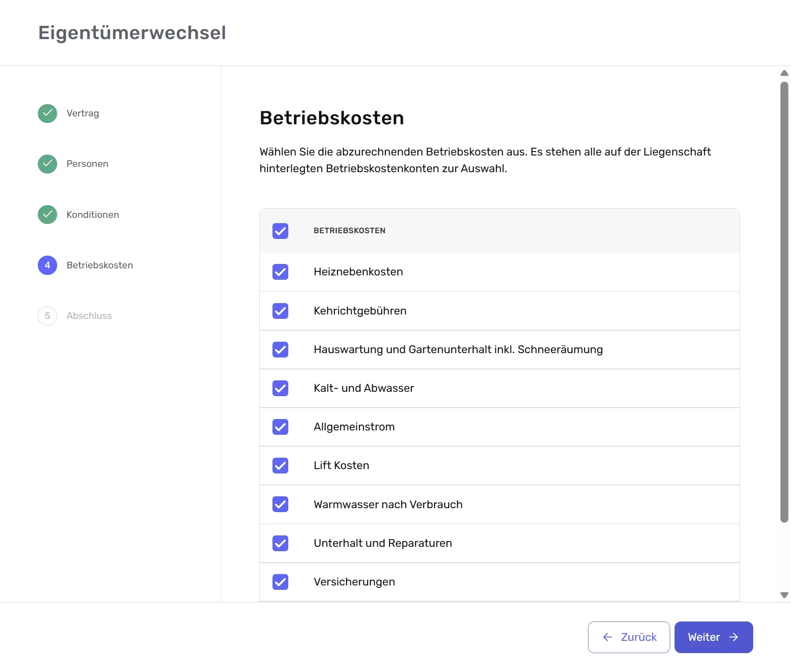Uncheck Unterhalt und Reparaturen checkbox
The width and height of the screenshot is (791, 672).
pos(280,543)
